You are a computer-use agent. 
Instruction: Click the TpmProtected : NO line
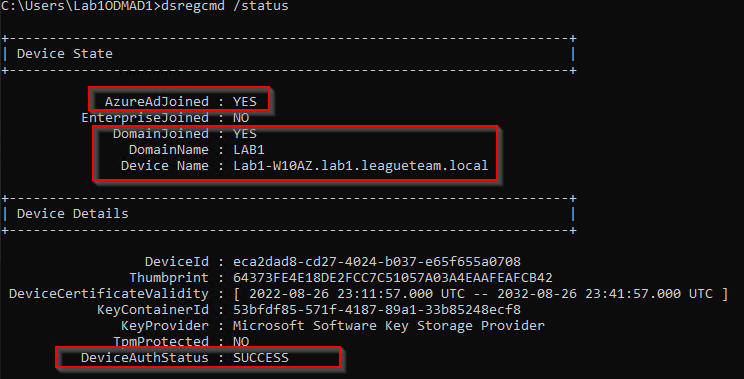coord(181,342)
